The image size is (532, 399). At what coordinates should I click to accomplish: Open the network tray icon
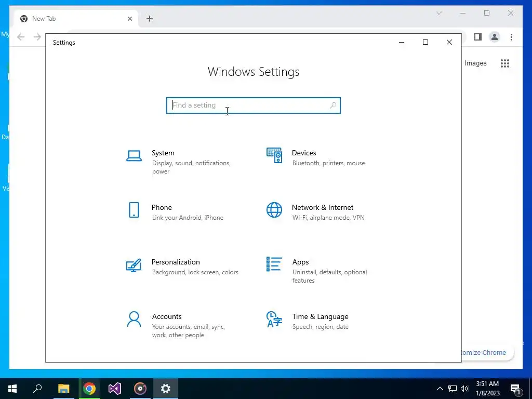453,389
